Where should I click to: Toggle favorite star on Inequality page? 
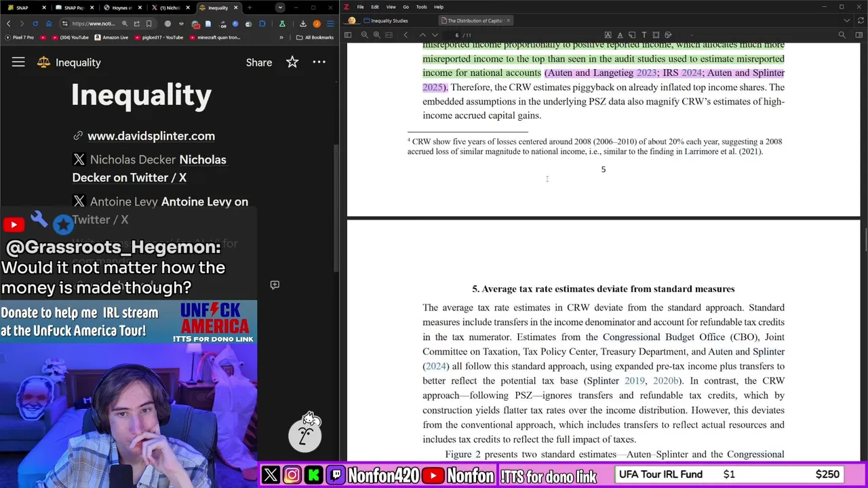[x=292, y=62]
